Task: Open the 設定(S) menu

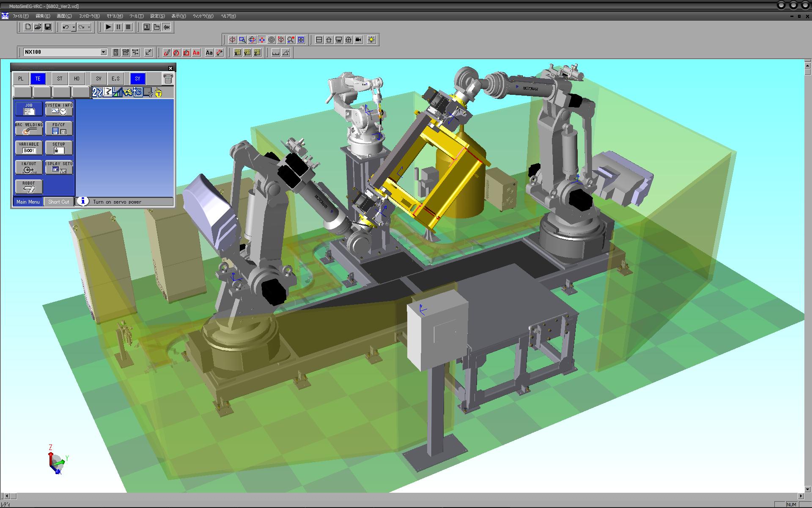Action: point(157,16)
